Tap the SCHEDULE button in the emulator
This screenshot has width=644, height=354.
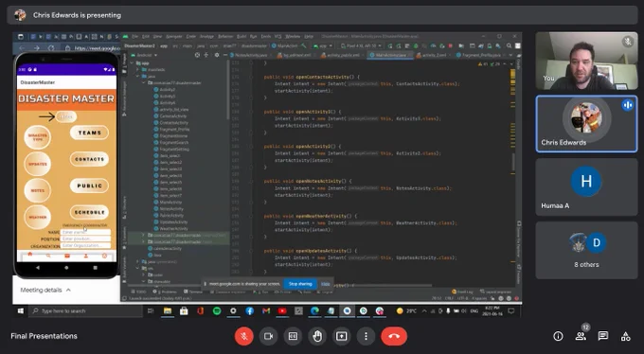point(90,212)
